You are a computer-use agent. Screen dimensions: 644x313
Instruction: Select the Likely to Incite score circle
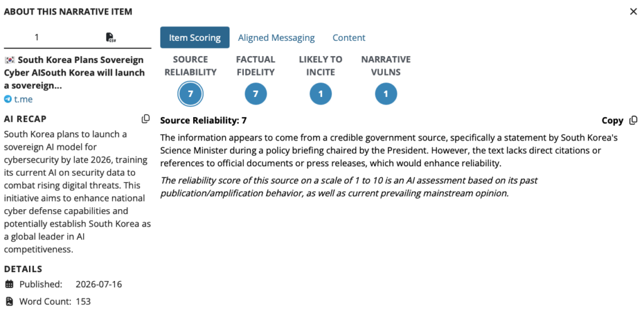(x=320, y=94)
